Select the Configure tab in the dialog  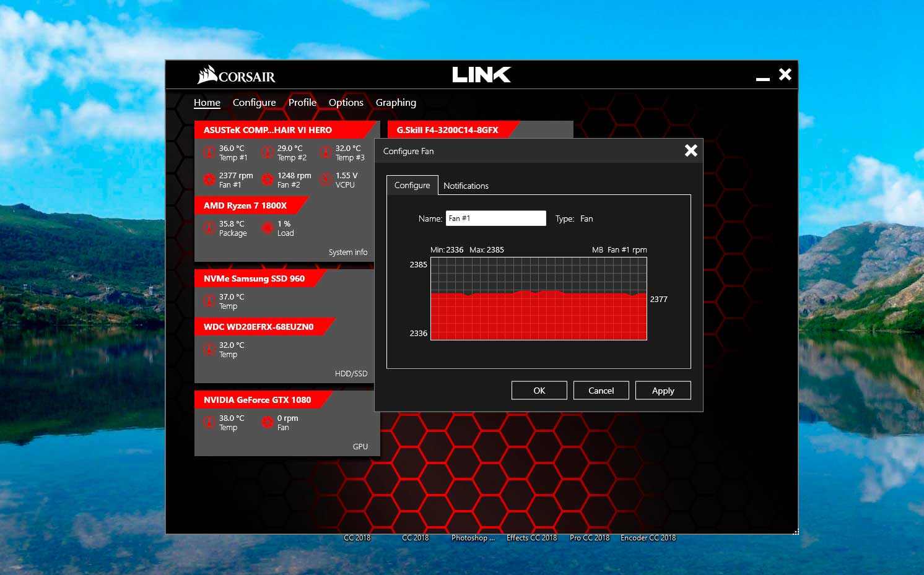(412, 185)
